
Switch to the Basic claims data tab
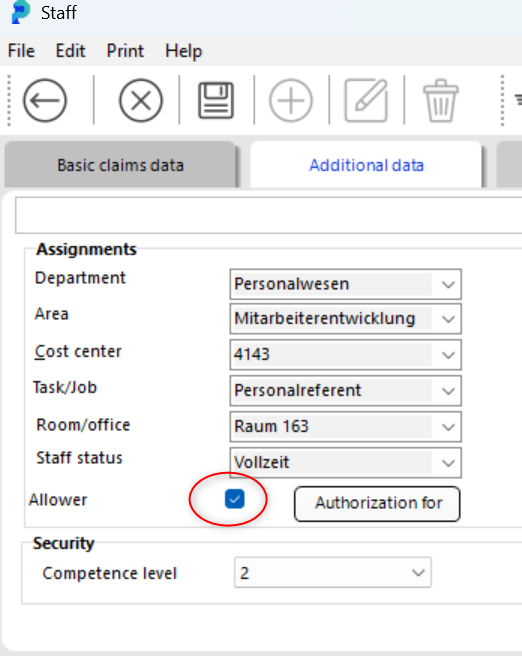pyautogui.click(x=120, y=165)
